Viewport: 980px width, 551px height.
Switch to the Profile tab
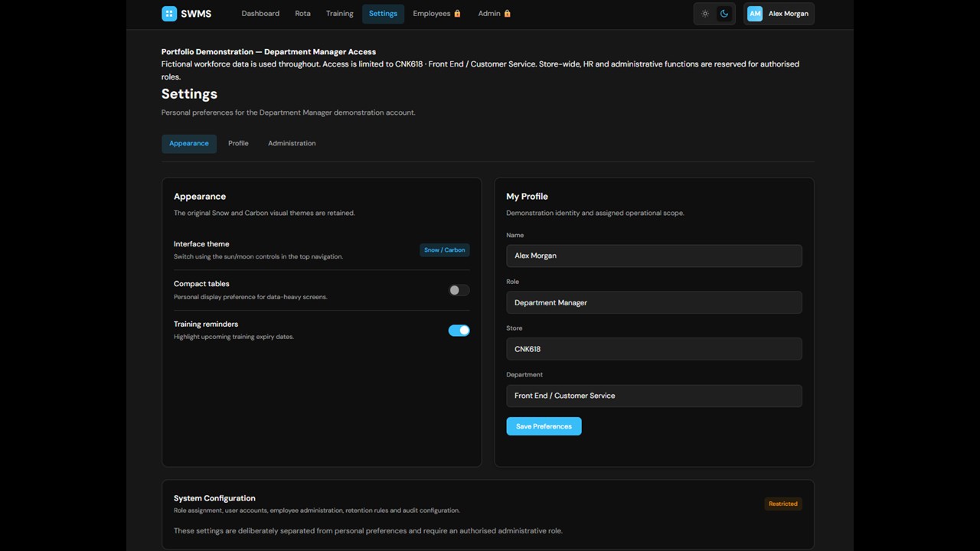[238, 143]
